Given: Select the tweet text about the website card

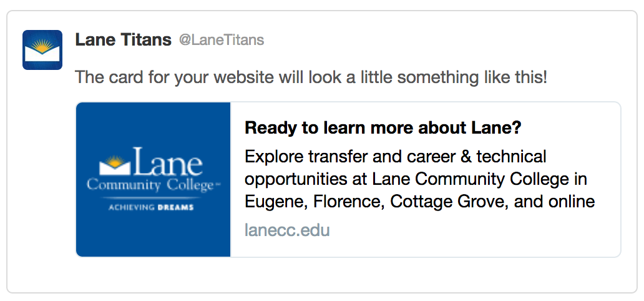Looking at the screenshot, I should 311,77.
